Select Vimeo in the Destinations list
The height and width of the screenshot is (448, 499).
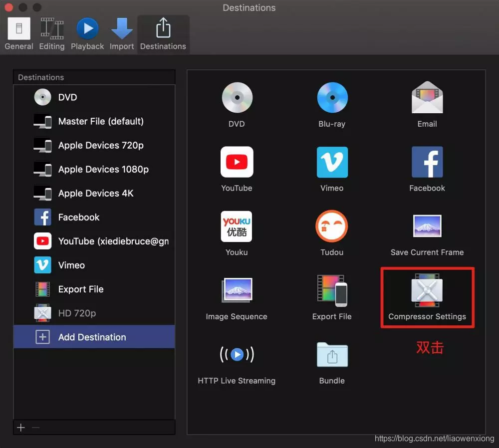[x=94, y=265]
